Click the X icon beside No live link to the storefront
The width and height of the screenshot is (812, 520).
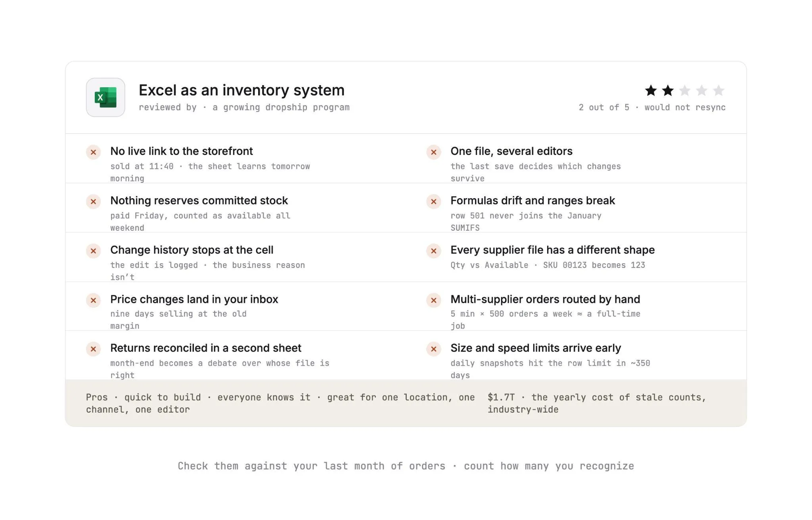point(94,152)
